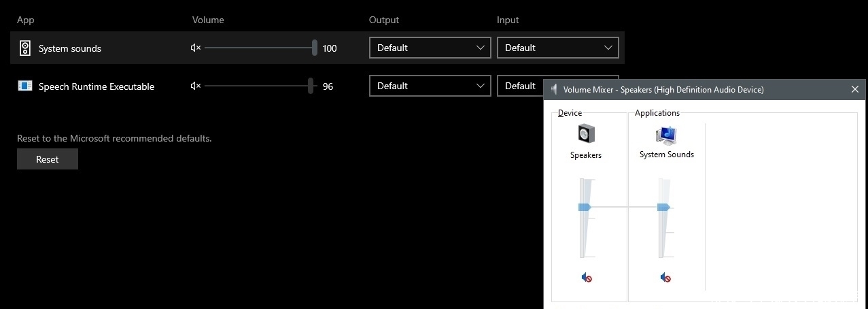The width and height of the screenshot is (868, 309).
Task: Click the 'Input' column header
Action: point(508,20)
